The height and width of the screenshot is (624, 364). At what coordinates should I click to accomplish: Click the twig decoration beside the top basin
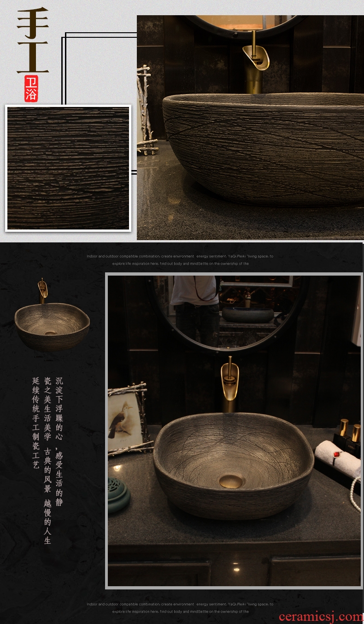tap(146, 111)
